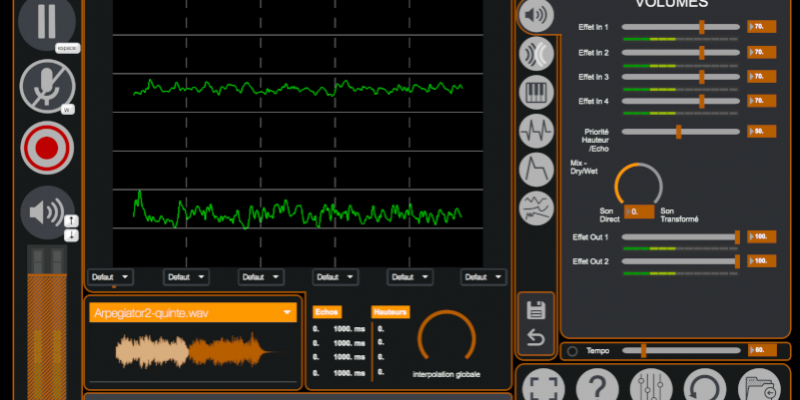
Task: Click the Hauteurs button
Action: pyautogui.click(x=389, y=312)
